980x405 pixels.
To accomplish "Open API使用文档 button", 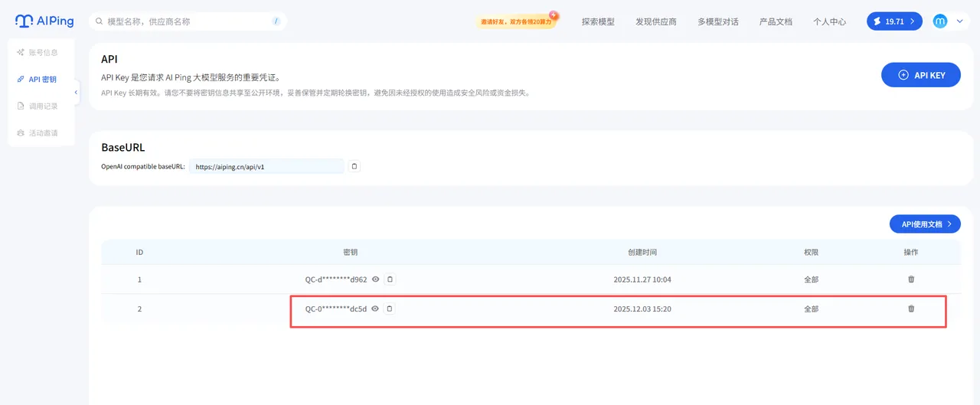I will (x=925, y=224).
